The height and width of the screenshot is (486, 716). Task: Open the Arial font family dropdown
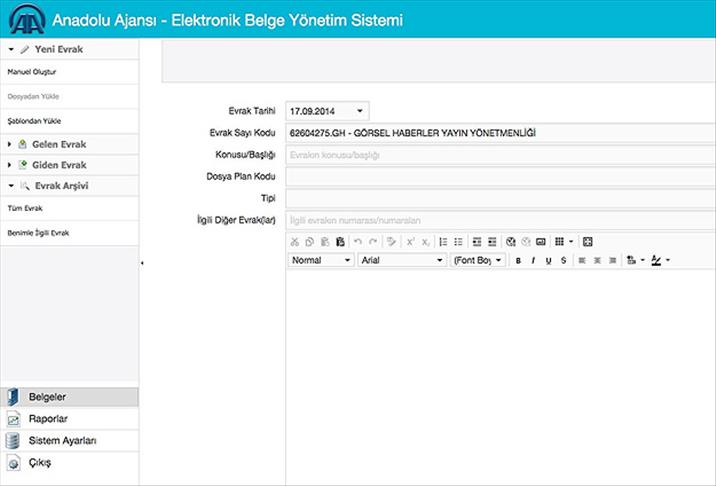[x=402, y=260]
